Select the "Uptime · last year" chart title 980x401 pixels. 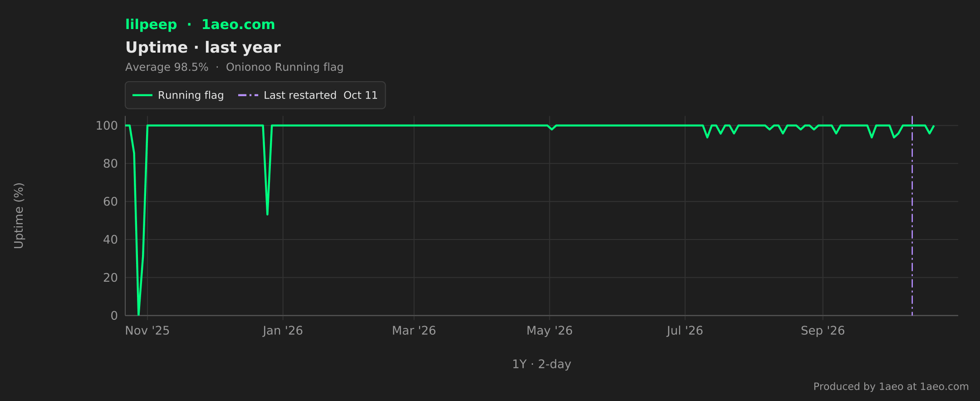[x=203, y=47]
